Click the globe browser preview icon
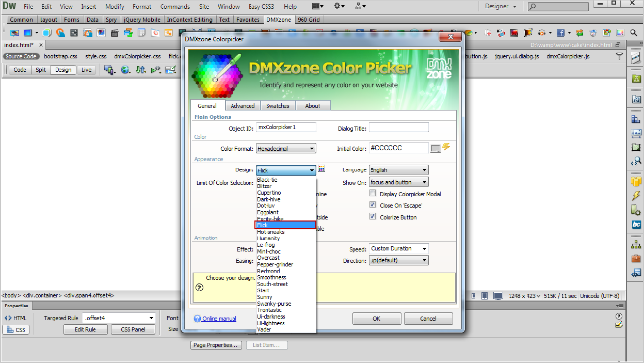 (x=125, y=70)
